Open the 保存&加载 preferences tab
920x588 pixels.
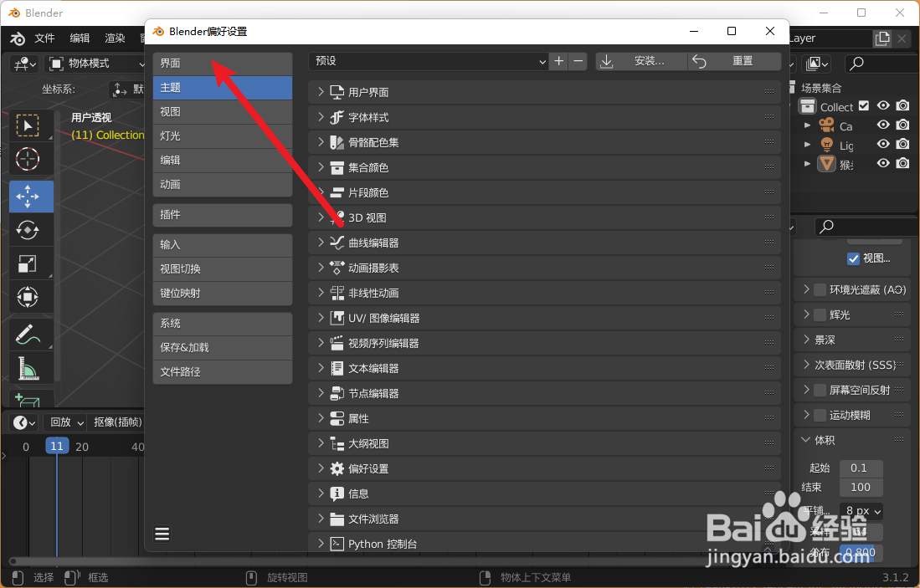pyautogui.click(x=223, y=348)
